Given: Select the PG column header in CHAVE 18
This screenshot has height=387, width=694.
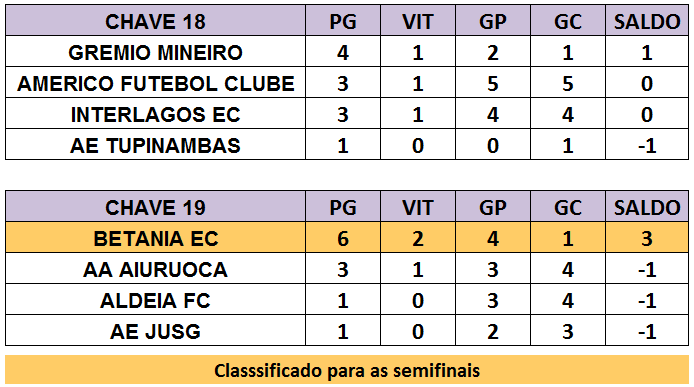Looking at the screenshot, I should [x=343, y=20].
